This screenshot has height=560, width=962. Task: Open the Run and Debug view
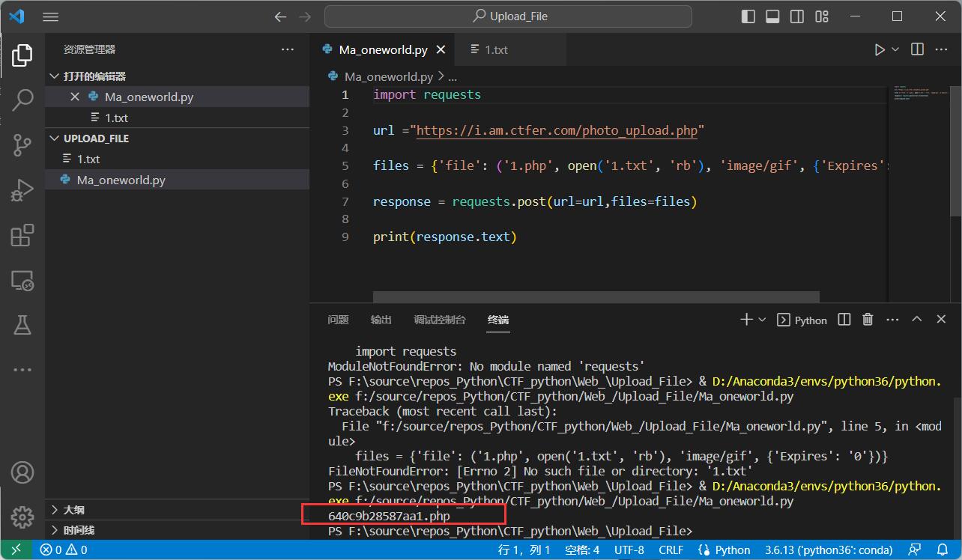(22, 189)
